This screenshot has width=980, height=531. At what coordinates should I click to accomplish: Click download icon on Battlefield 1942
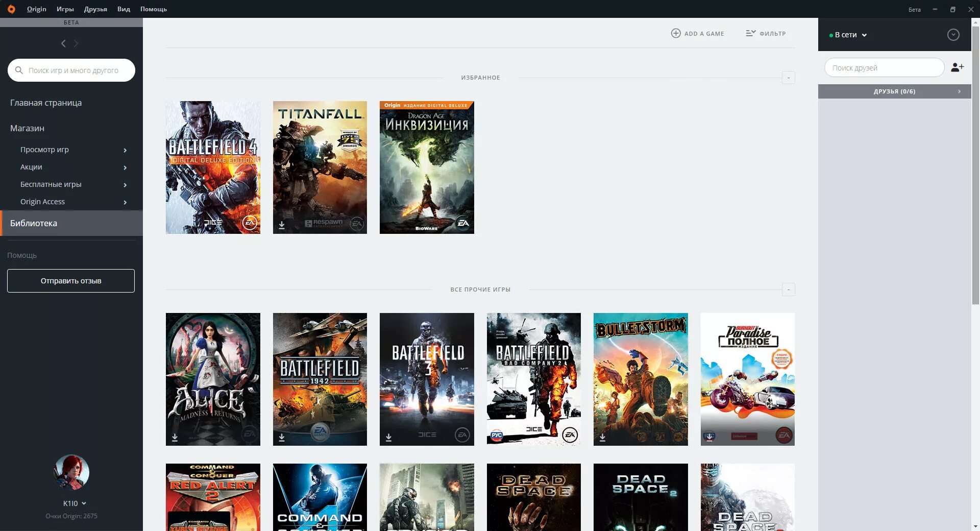tap(282, 437)
